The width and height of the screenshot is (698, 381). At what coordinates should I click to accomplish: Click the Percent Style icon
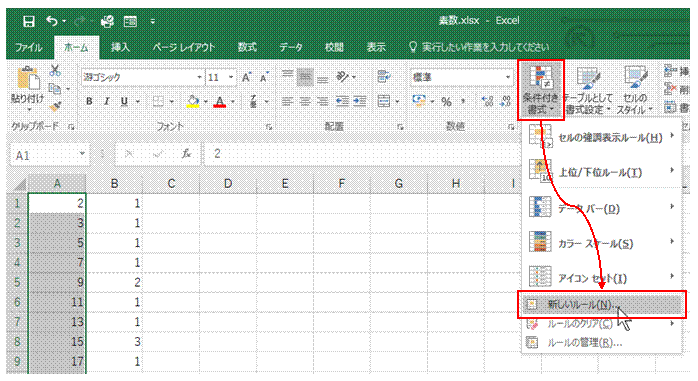446,102
